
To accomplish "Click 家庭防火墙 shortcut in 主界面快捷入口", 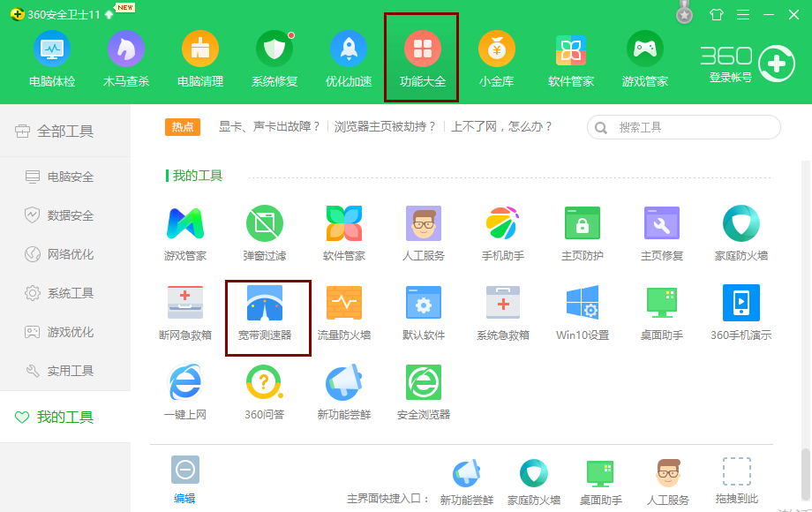I will (x=533, y=481).
